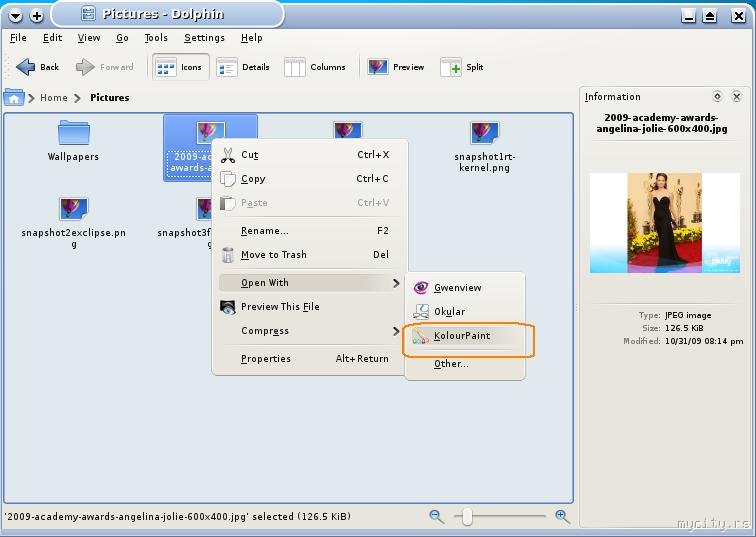Expand the arrow before Home breadcrumb
Viewport: 756px width, 537px height.
pyautogui.click(x=31, y=98)
